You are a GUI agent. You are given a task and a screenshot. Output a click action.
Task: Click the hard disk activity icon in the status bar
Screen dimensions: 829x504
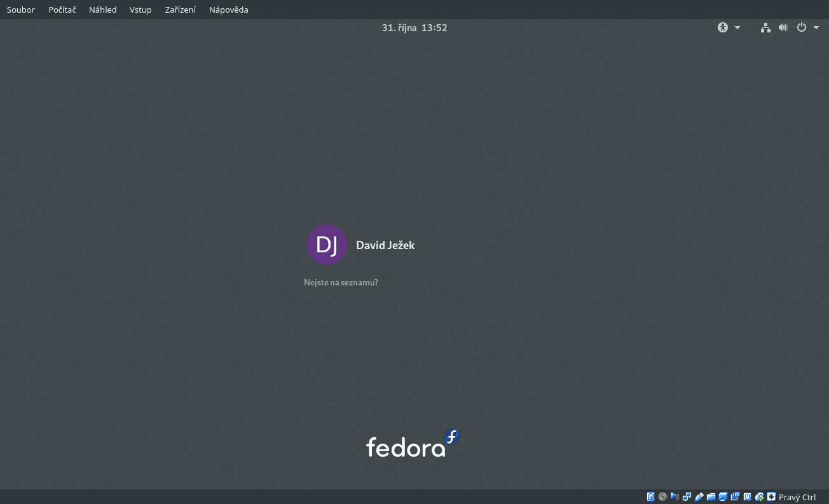(x=650, y=496)
